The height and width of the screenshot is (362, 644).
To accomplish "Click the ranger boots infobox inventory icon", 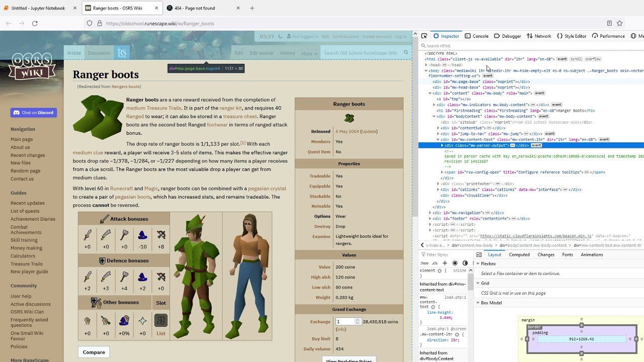I will point(349,118).
